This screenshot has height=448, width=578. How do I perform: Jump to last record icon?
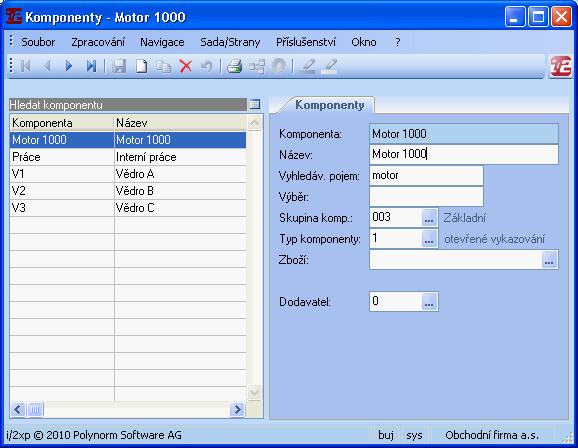coord(91,66)
